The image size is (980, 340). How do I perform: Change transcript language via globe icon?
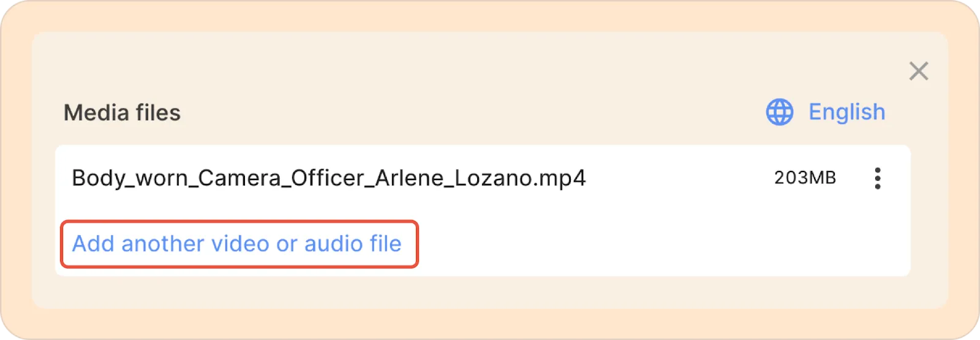[779, 112]
